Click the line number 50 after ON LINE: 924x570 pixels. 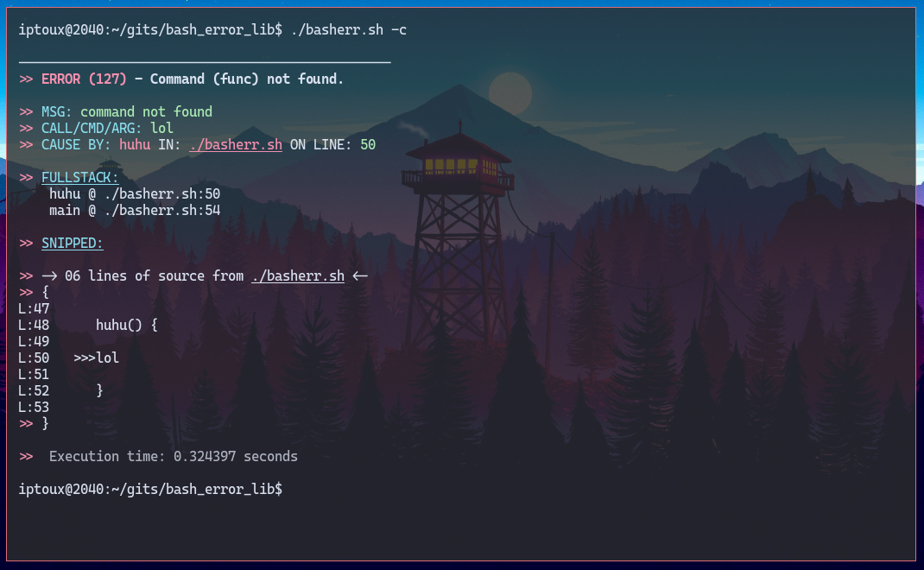368,145
